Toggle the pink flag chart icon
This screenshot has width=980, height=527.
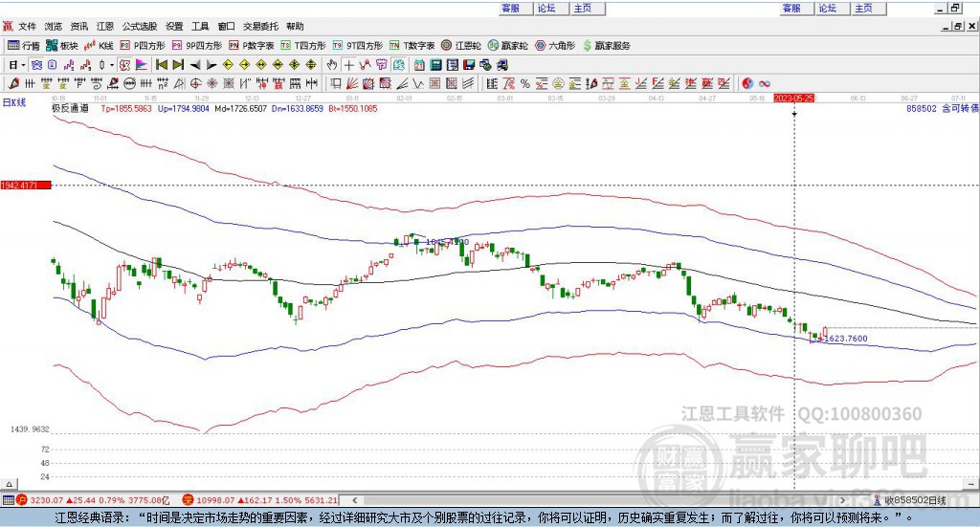coord(142,65)
